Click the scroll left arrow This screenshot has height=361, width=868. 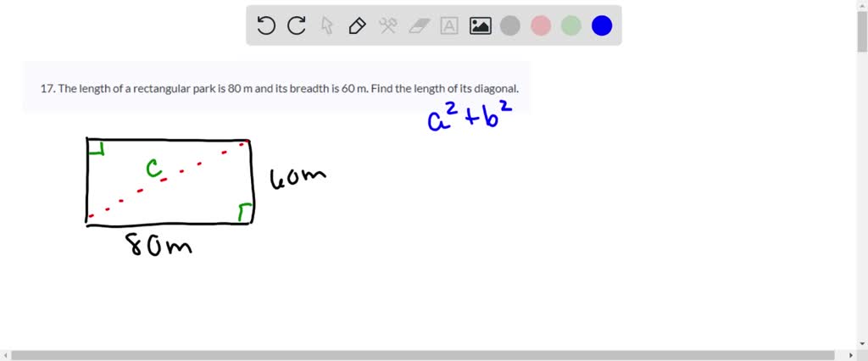coord(5,355)
